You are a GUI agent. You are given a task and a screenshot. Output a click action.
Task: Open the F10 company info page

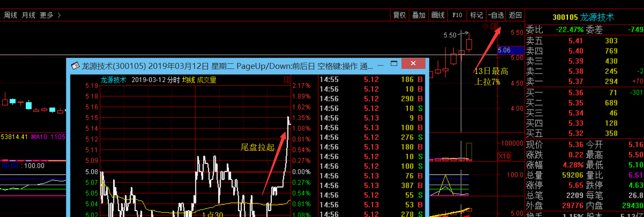click(x=457, y=15)
